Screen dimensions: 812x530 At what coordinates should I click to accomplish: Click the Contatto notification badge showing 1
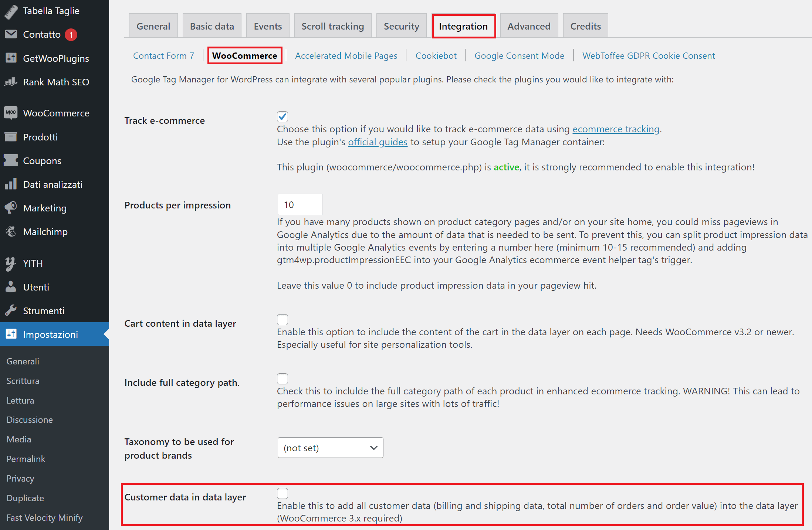(x=71, y=35)
